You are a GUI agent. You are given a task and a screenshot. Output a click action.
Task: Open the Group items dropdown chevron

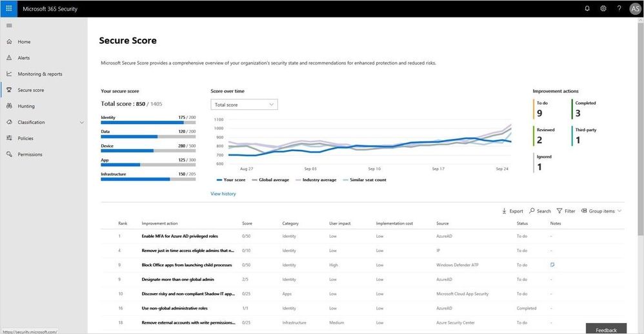pyautogui.click(x=619, y=211)
